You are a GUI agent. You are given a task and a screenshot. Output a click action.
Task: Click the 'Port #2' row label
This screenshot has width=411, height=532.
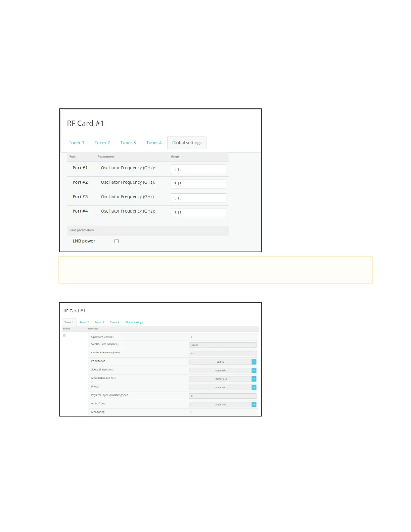[x=80, y=182]
